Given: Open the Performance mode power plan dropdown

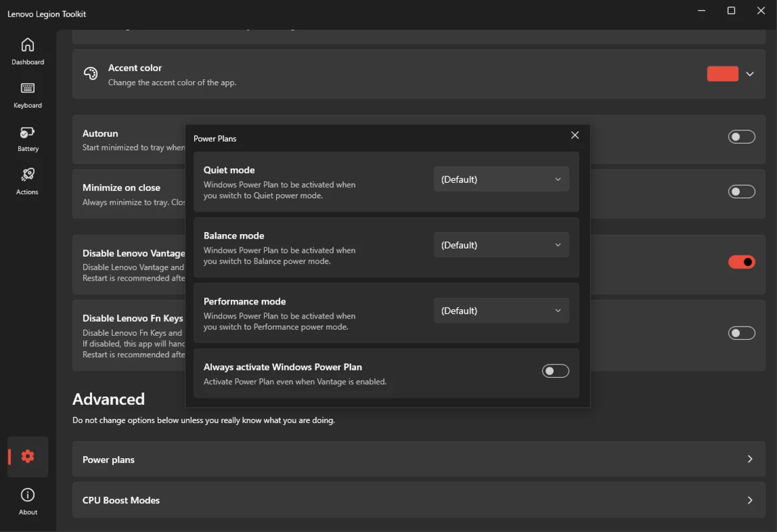Looking at the screenshot, I should [x=502, y=311].
